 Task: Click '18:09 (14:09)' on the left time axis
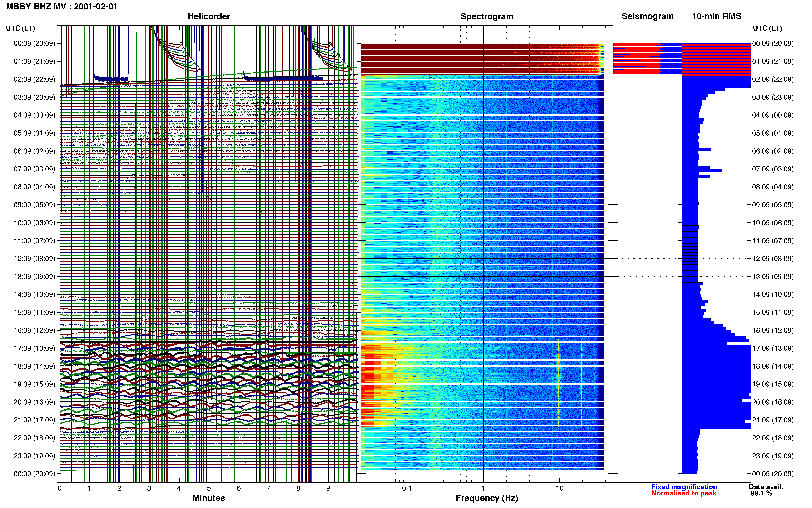tap(34, 366)
